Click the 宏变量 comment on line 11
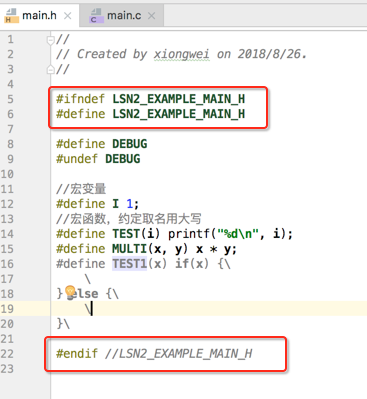Image resolution: width=367 pixels, height=399 pixels. (81, 189)
